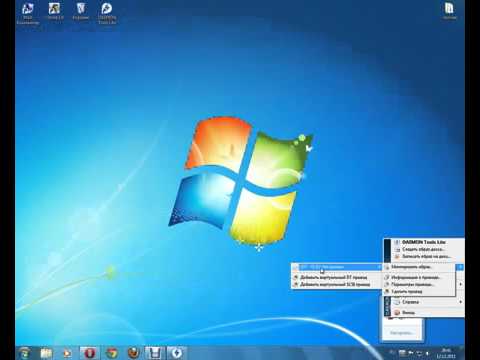Open Windows Explorer from the taskbar
Image resolution: width=480 pixels, height=360 pixels.
46,353
